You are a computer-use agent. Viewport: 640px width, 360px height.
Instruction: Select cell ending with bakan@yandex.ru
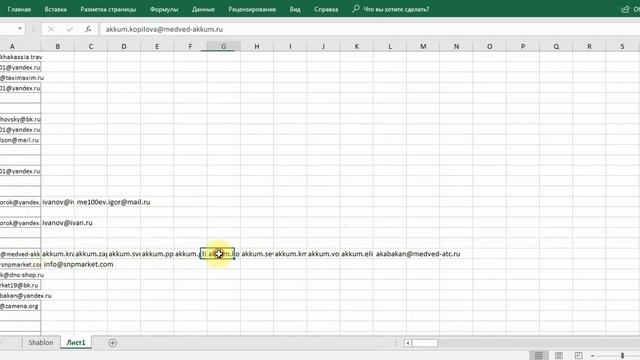point(26,296)
